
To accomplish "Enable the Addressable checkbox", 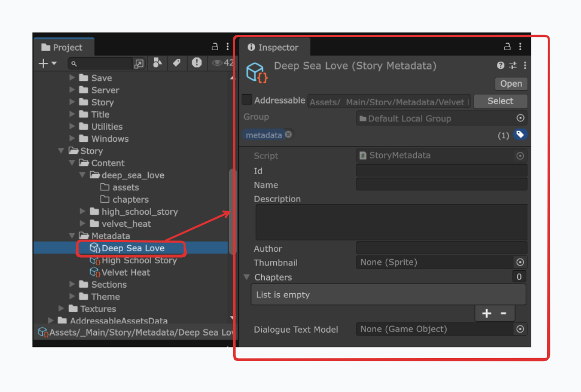I will (x=246, y=100).
